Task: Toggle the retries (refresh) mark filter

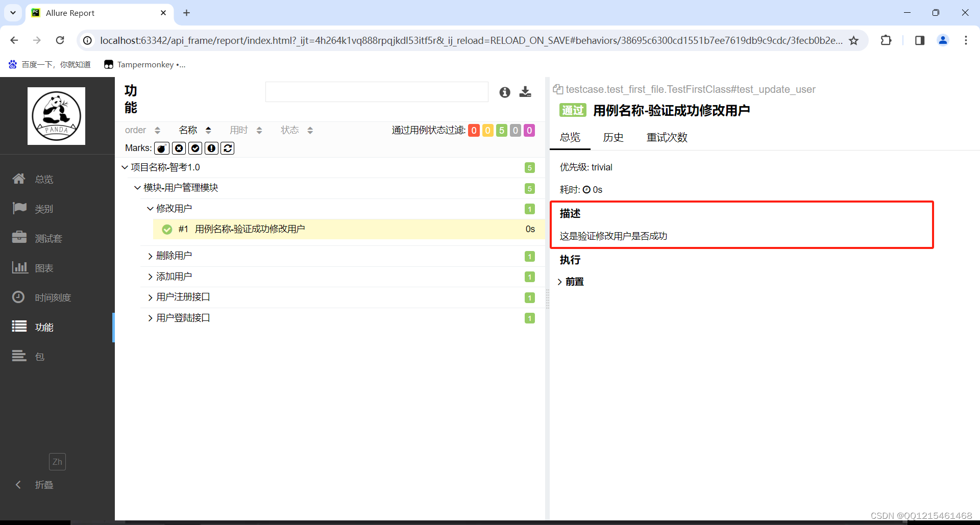Action: pyautogui.click(x=228, y=148)
